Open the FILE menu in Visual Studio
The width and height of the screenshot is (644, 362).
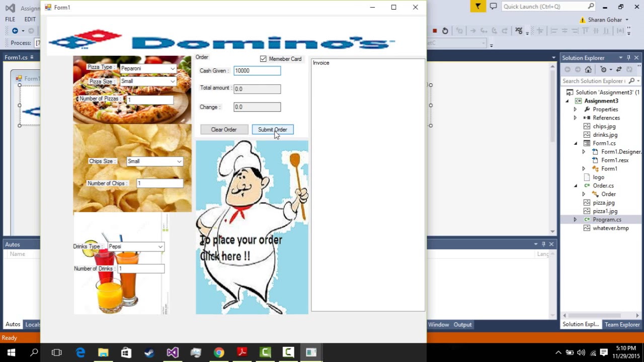click(10, 19)
